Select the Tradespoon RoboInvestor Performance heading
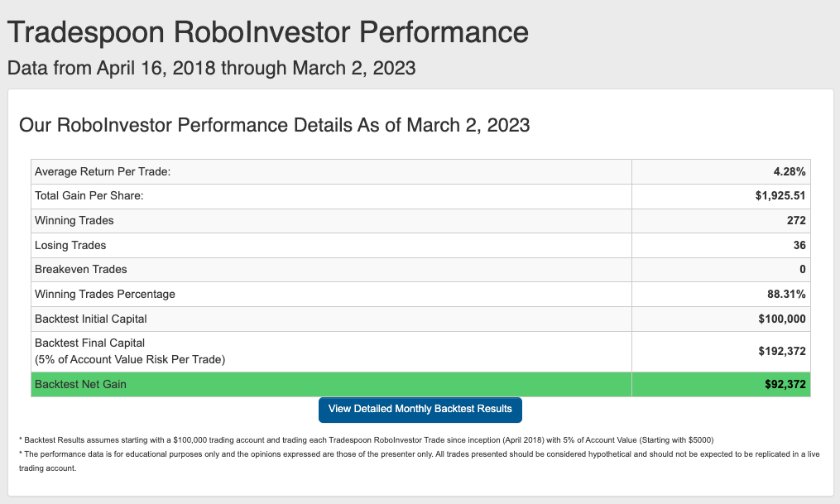 click(268, 31)
